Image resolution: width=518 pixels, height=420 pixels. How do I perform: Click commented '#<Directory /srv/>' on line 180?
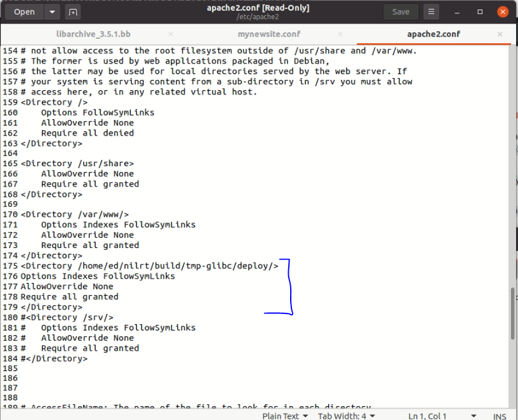pos(67,317)
